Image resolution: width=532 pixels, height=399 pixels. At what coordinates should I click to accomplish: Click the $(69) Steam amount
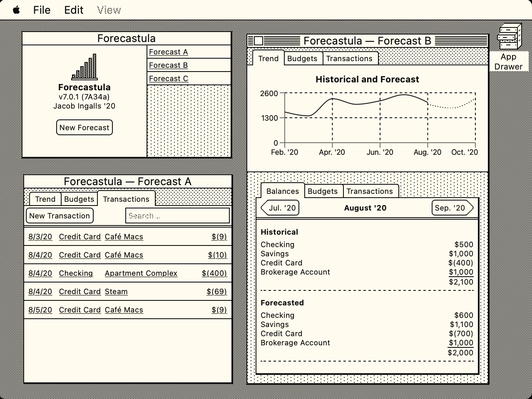216,292
